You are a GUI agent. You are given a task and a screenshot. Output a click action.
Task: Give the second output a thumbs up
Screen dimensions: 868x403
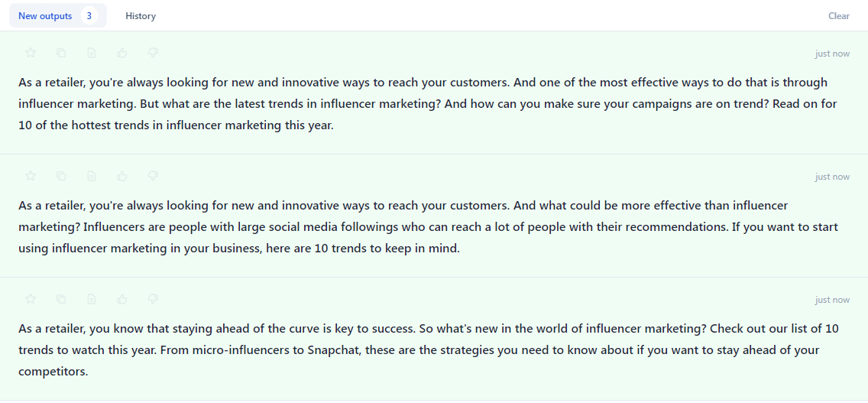click(122, 176)
